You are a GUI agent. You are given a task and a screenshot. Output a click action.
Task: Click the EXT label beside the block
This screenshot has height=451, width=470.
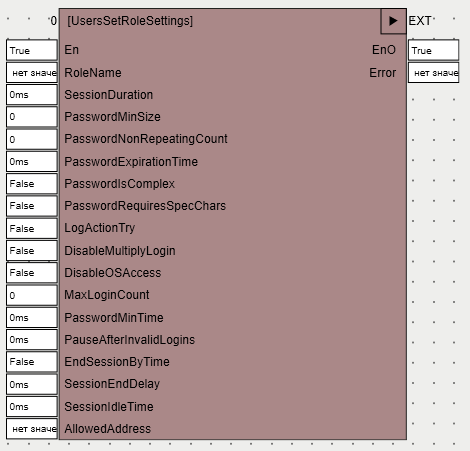click(x=420, y=21)
